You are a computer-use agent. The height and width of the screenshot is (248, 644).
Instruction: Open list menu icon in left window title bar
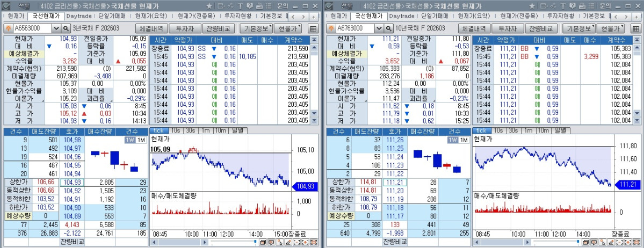[268, 6]
